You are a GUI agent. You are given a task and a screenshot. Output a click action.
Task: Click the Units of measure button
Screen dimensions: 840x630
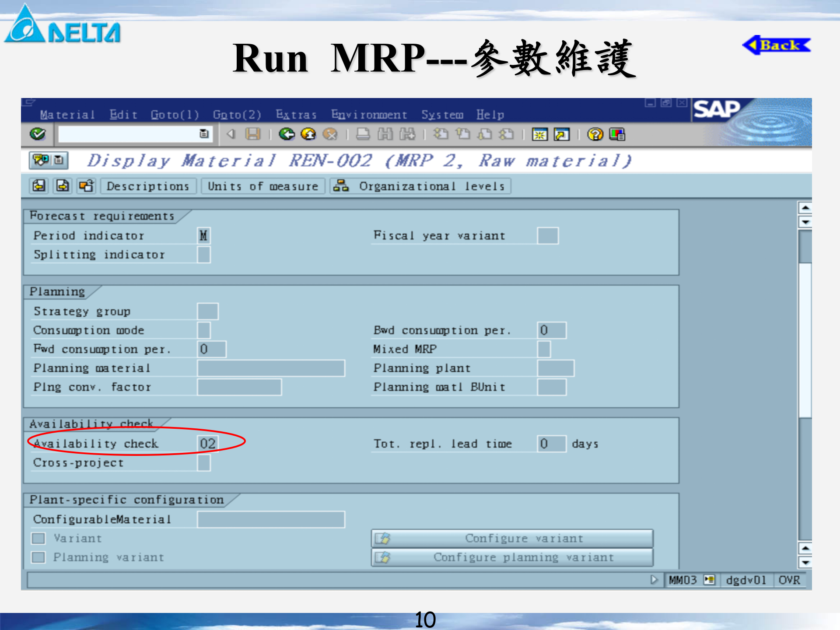tap(262, 186)
